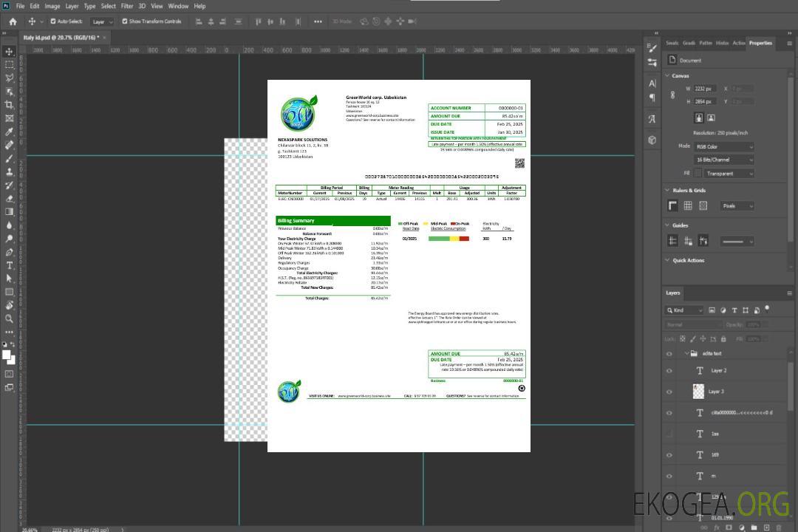
Task: Open the Brush Settings panel icon
Action: 652,48
